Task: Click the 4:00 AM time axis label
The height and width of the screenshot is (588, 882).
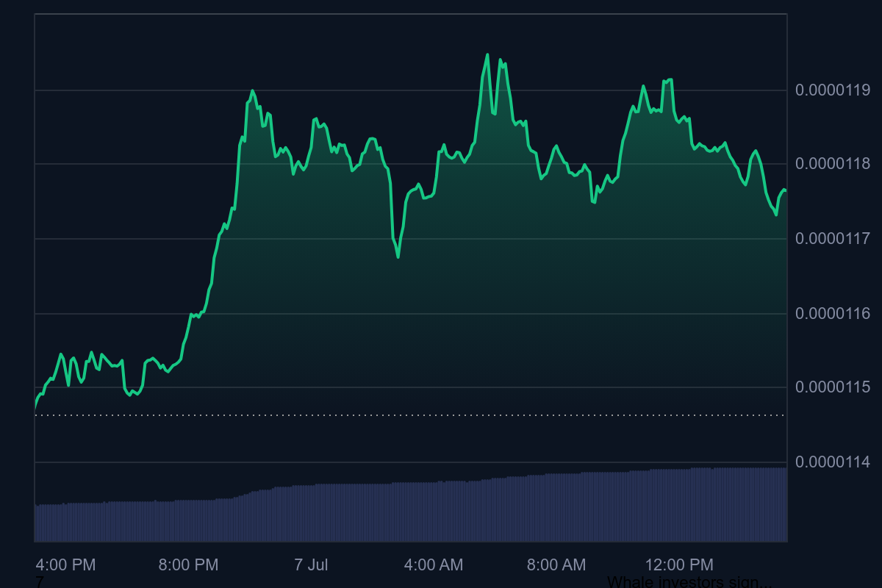Action: 434,565
